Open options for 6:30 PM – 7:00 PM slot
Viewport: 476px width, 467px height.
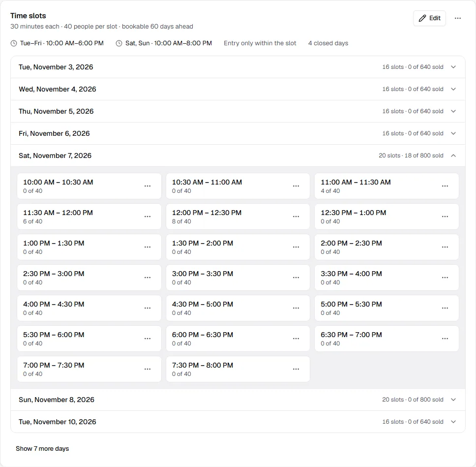[x=445, y=339]
